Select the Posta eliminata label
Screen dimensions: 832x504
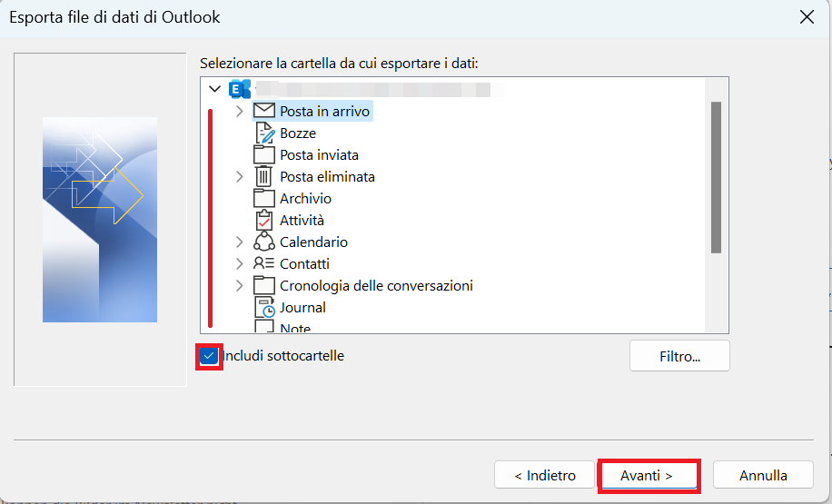click(327, 176)
